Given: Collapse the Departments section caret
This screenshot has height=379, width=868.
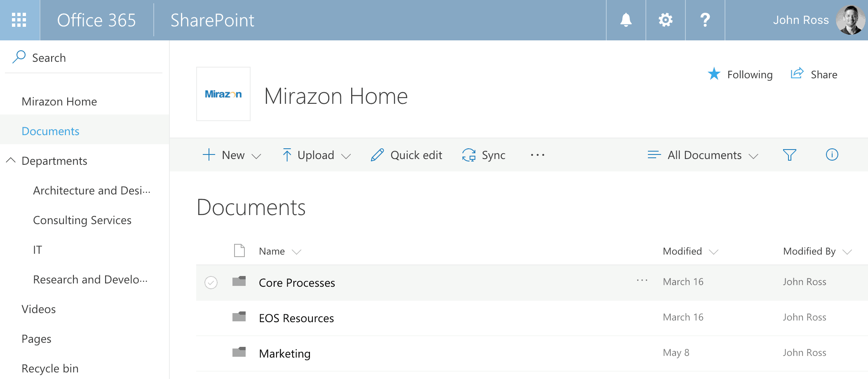Looking at the screenshot, I should pos(11,160).
